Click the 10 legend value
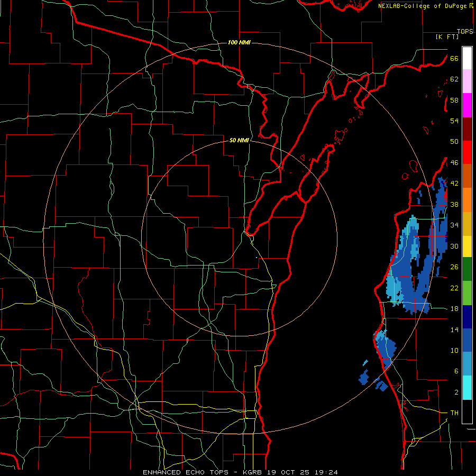 (454, 350)
